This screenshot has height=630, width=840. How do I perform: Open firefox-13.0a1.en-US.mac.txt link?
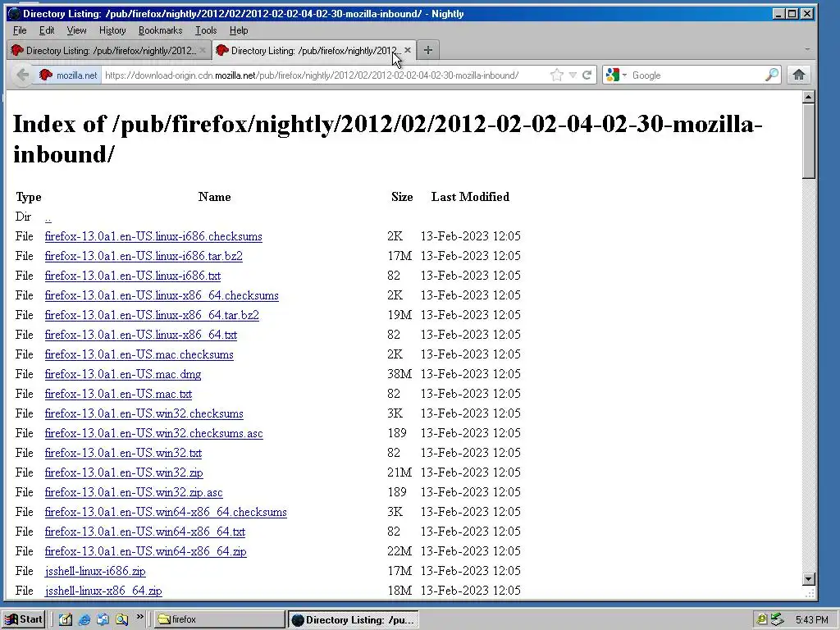(x=118, y=394)
